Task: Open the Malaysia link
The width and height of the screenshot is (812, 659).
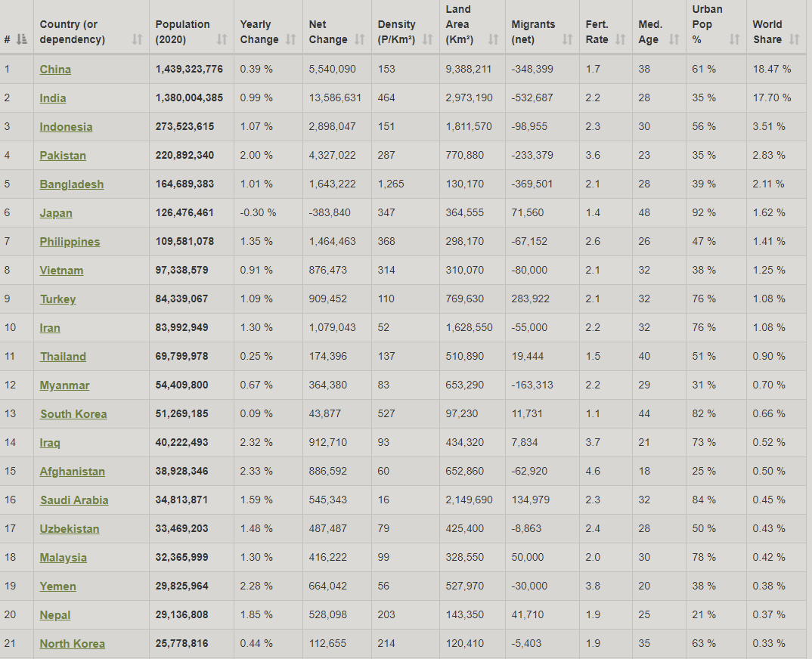Action: 64,558
